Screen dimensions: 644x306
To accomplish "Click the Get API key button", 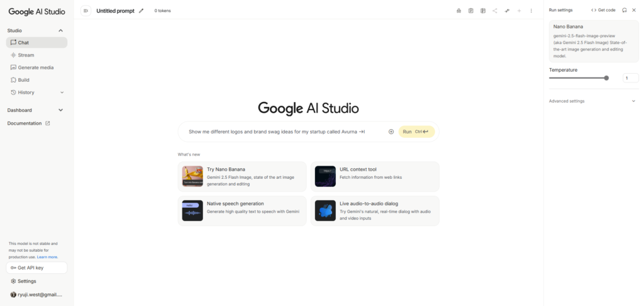I will pyautogui.click(x=36, y=268).
